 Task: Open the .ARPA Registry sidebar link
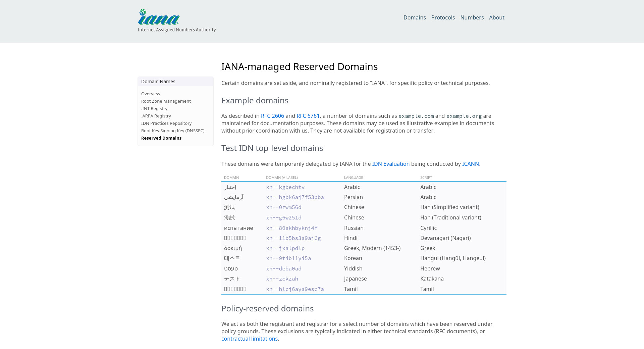pyautogui.click(x=156, y=116)
